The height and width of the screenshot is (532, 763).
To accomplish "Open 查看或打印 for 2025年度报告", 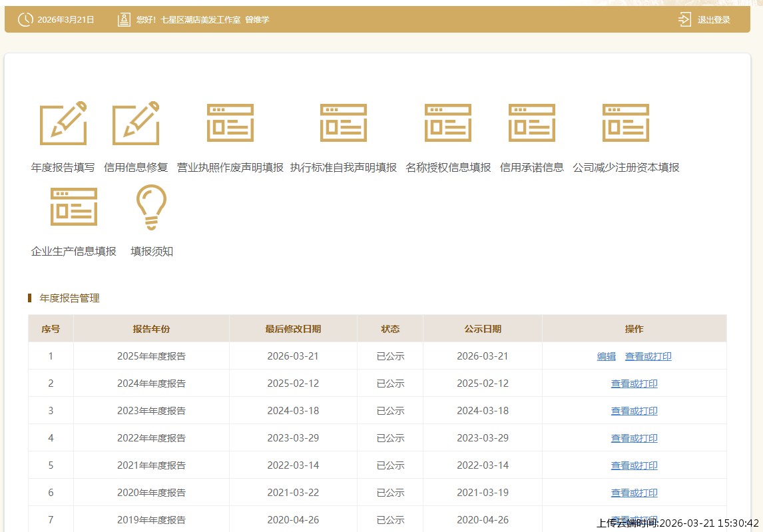I will pos(648,356).
